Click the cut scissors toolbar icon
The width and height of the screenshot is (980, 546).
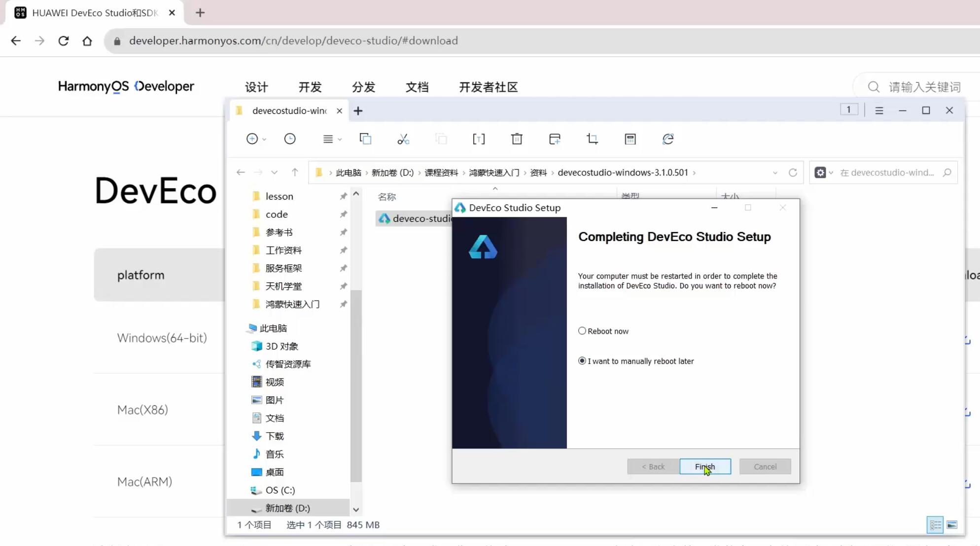pyautogui.click(x=403, y=139)
